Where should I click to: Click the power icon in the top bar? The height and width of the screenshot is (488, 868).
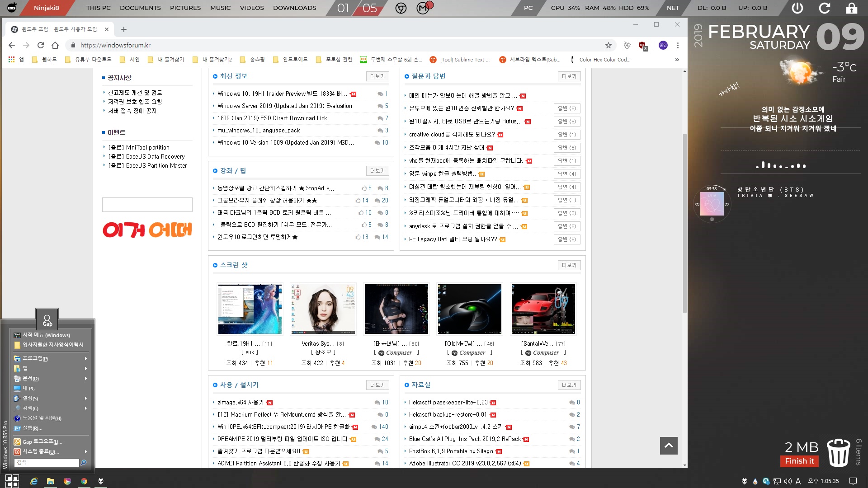[x=797, y=8]
